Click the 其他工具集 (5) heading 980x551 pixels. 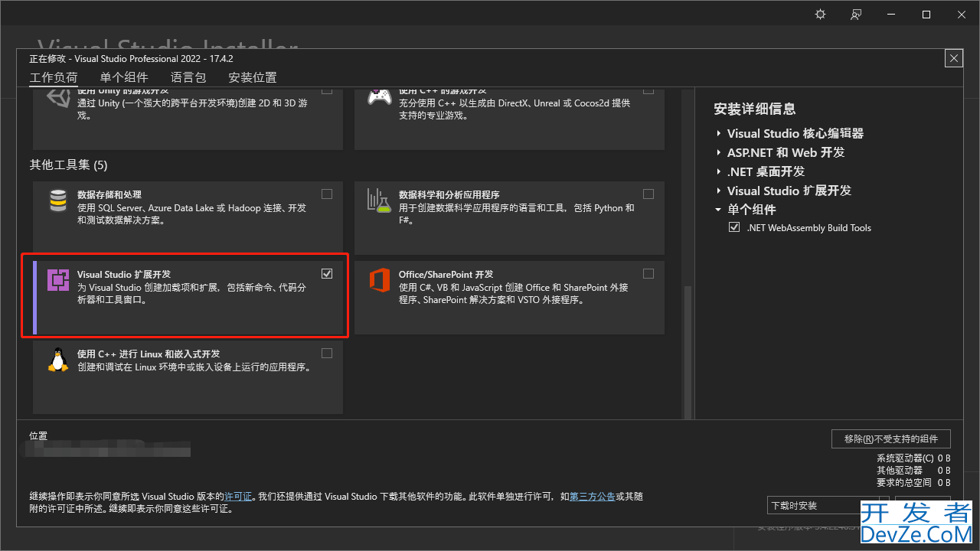click(x=69, y=165)
